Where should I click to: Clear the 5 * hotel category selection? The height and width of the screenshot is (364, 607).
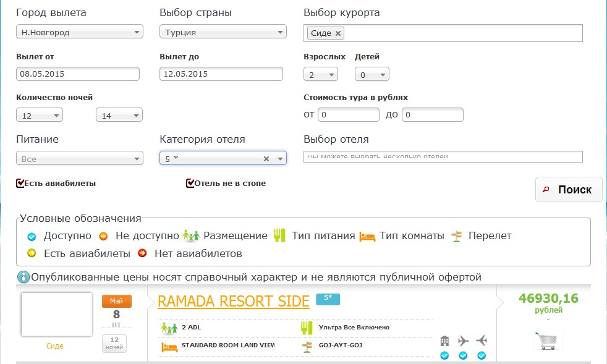point(266,159)
